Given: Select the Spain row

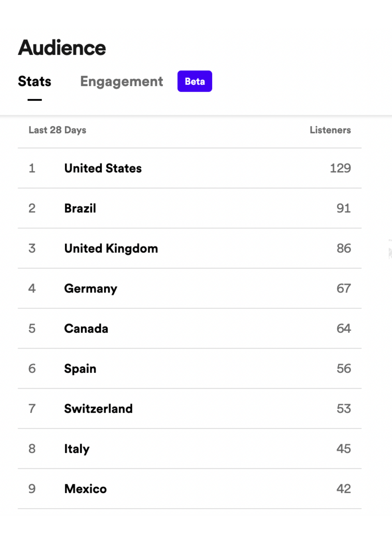Looking at the screenshot, I should (x=80, y=369).
